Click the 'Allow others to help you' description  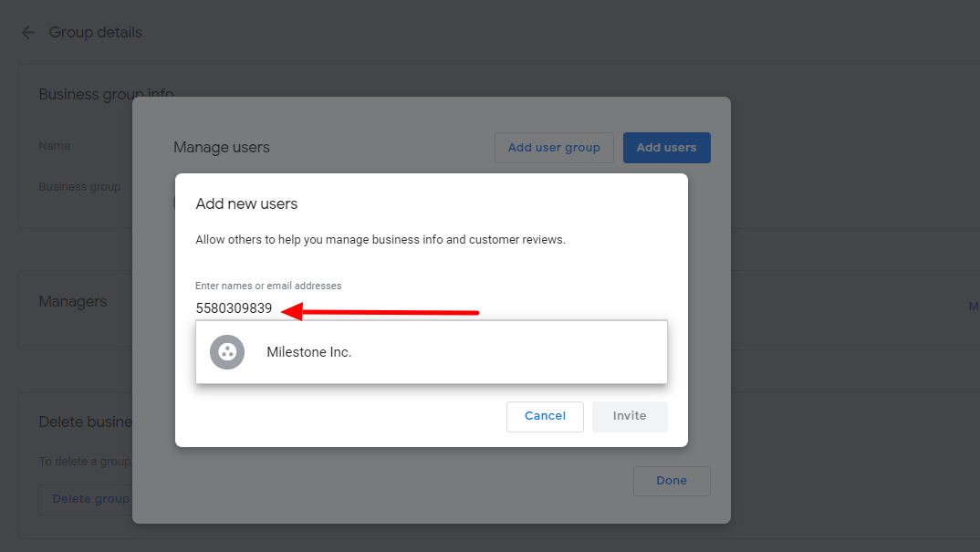click(381, 240)
